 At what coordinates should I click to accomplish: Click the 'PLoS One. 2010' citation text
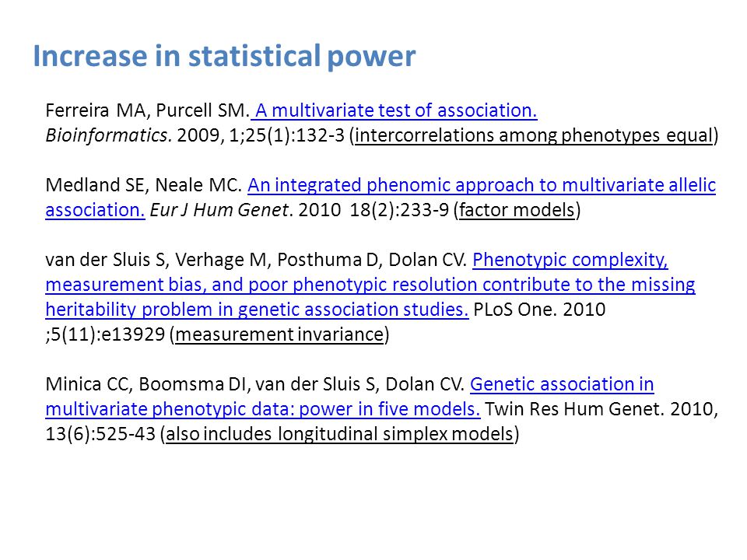[539, 310]
